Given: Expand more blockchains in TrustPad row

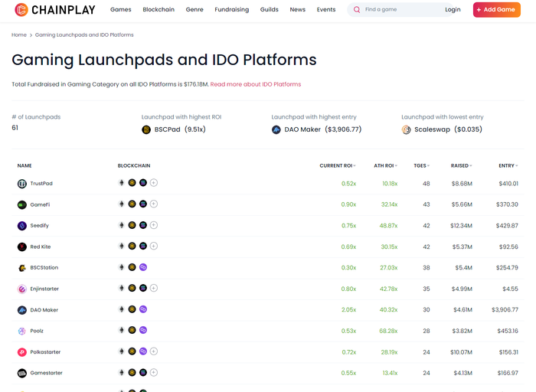Looking at the screenshot, I should (154, 183).
